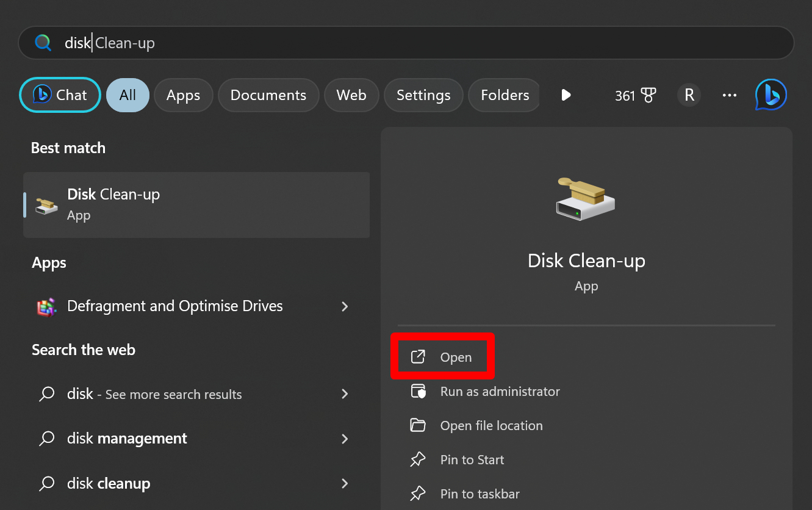This screenshot has width=812, height=510.
Task: Select "disk management" web suggestion
Action: point(196,439)
